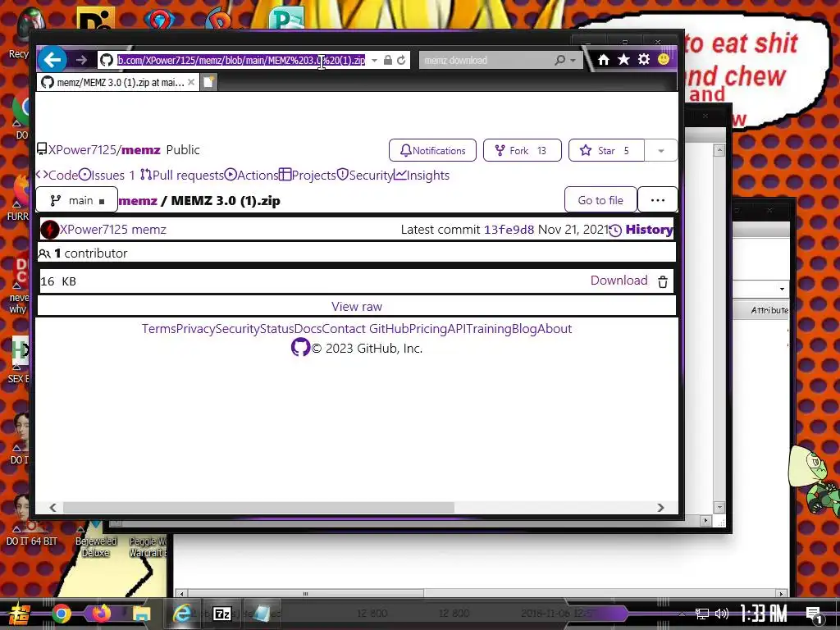This screenshot has width=840, height=630.
Task: Click the memz breadcrumb link
Action: [x=138, y=201]
